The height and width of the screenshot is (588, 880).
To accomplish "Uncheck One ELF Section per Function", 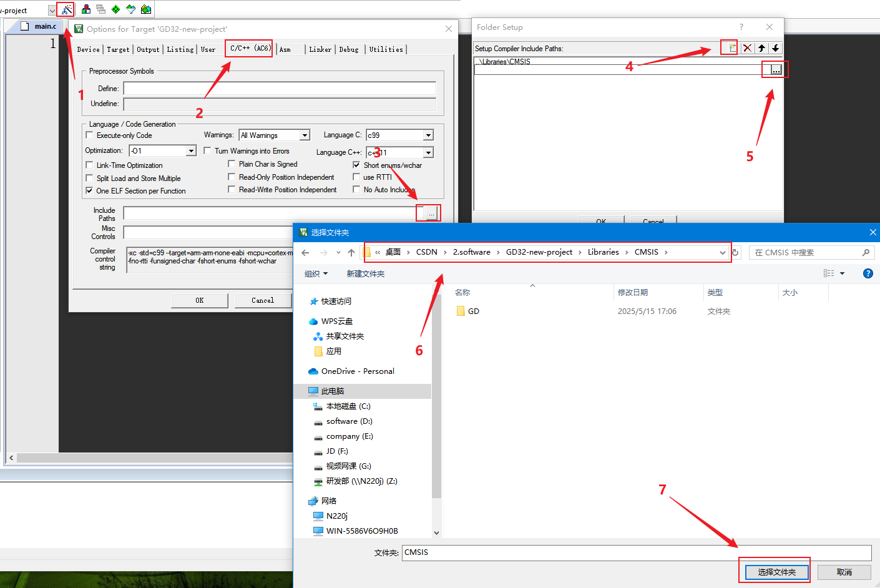I will pos(89,190).
